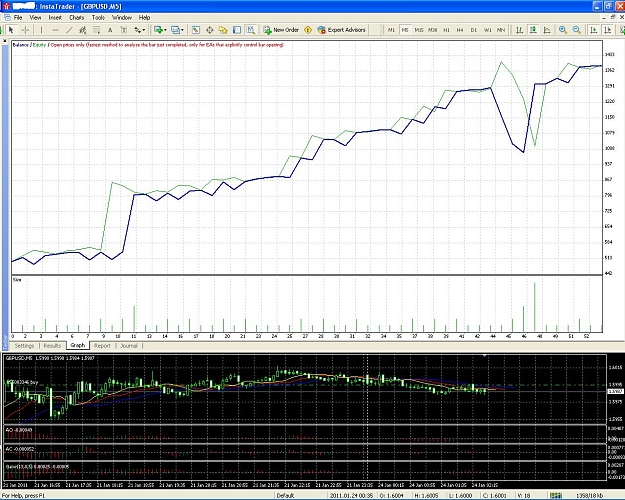Viewport: 625px width, 500px height.
Task: Switch timeframe to M30
Action: (x=433, y=30)
